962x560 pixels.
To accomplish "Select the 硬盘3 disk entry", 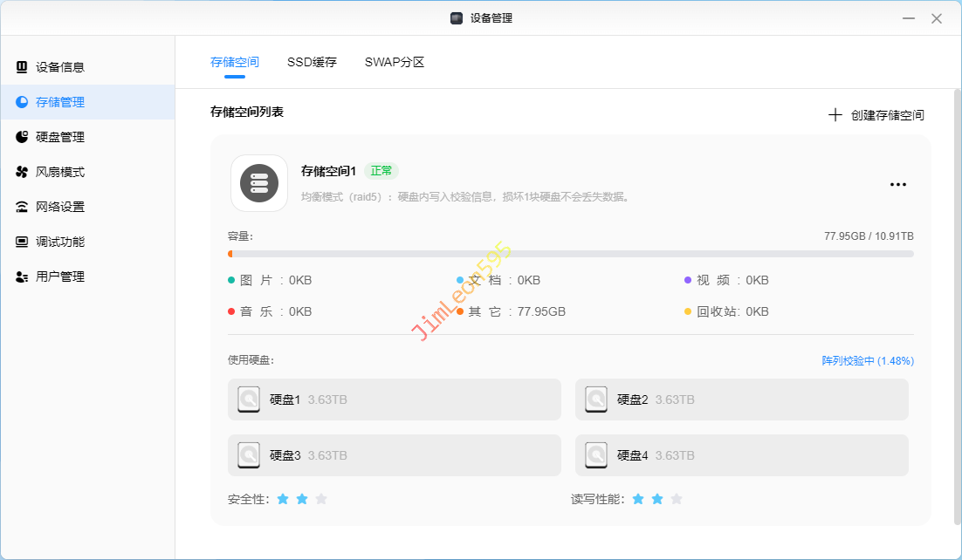I will (394, 455).
